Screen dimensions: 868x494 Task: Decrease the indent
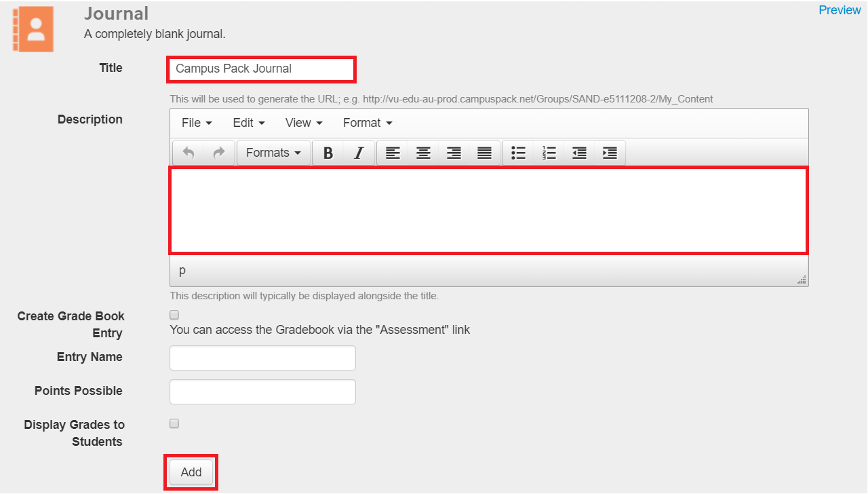(x=579, y=153)
